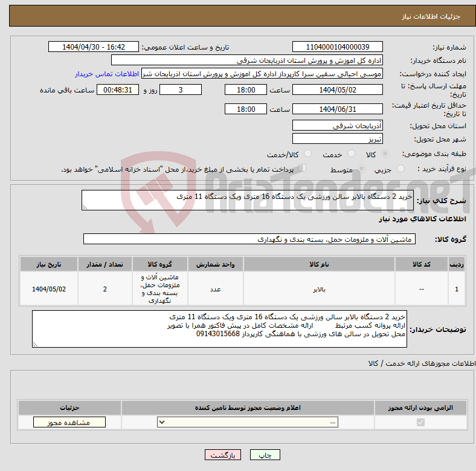Click the announcement date field 1404/04/30 - 16:42

[x=94, y=47]
